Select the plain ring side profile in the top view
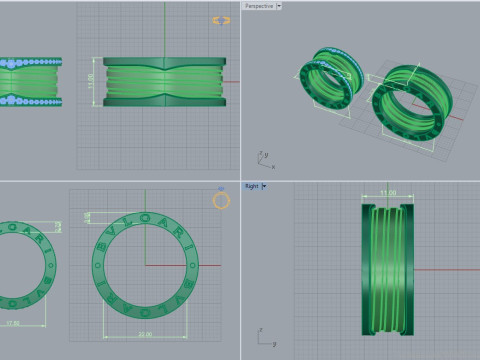Viewport: 480px width, 360px height. (164, 82)
